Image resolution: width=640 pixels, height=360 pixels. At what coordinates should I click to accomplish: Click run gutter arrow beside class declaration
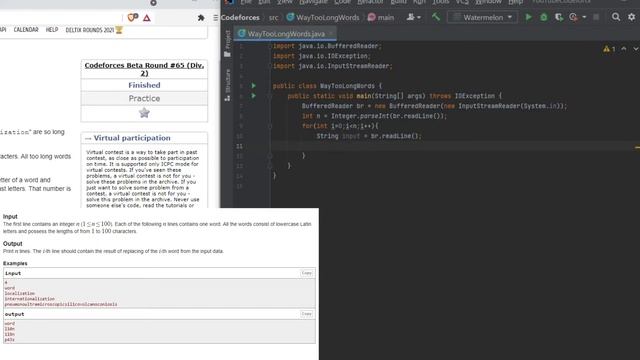253,86
